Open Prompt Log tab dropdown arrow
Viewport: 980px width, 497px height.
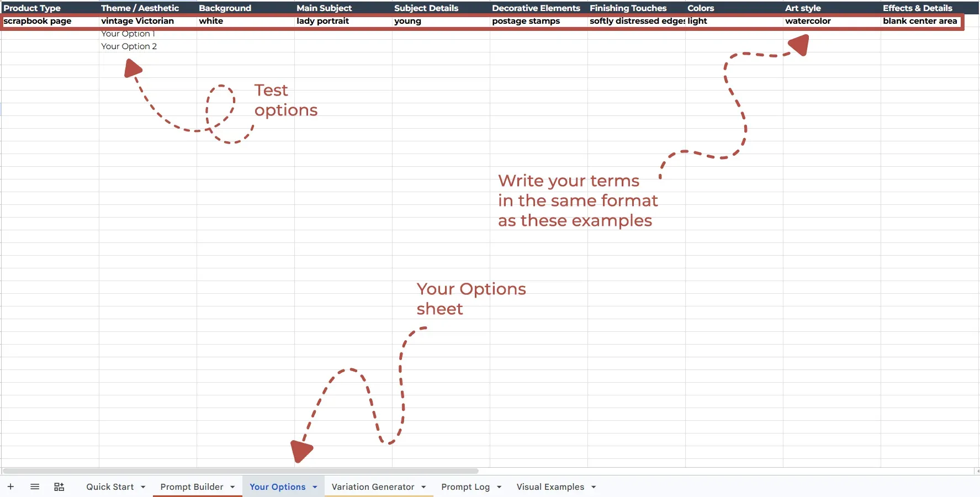click(x=499, y=487)
